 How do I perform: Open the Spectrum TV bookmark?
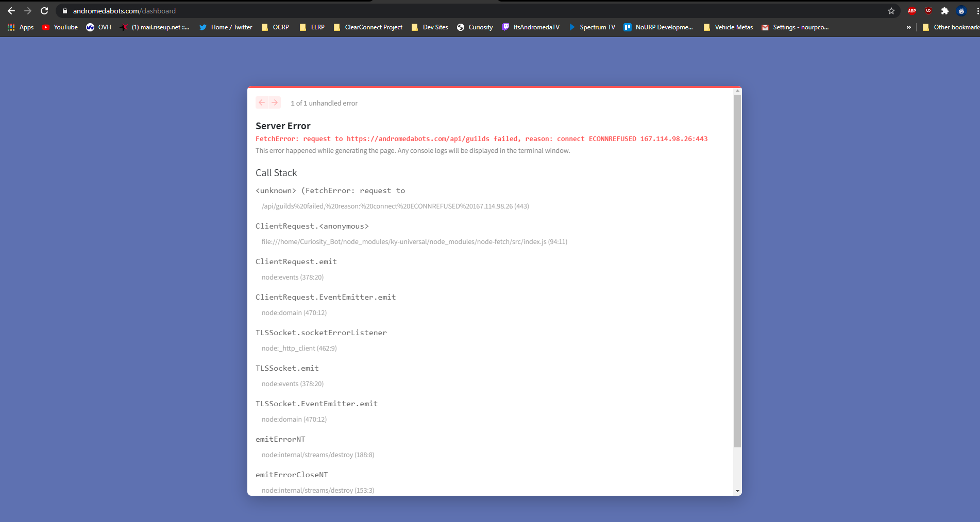coord(592,27)
